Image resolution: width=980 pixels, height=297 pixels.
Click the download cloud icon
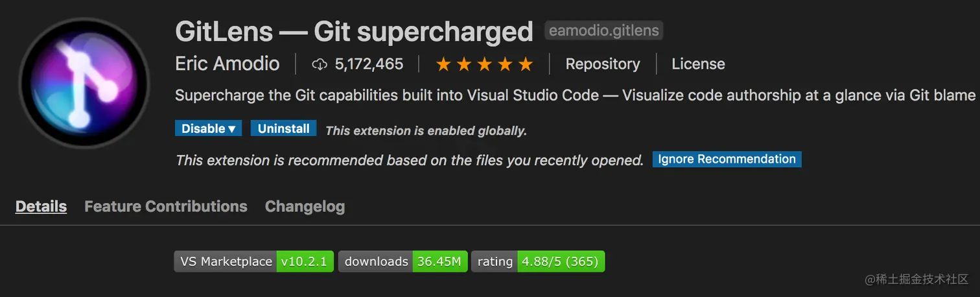(x=320, y=64)
